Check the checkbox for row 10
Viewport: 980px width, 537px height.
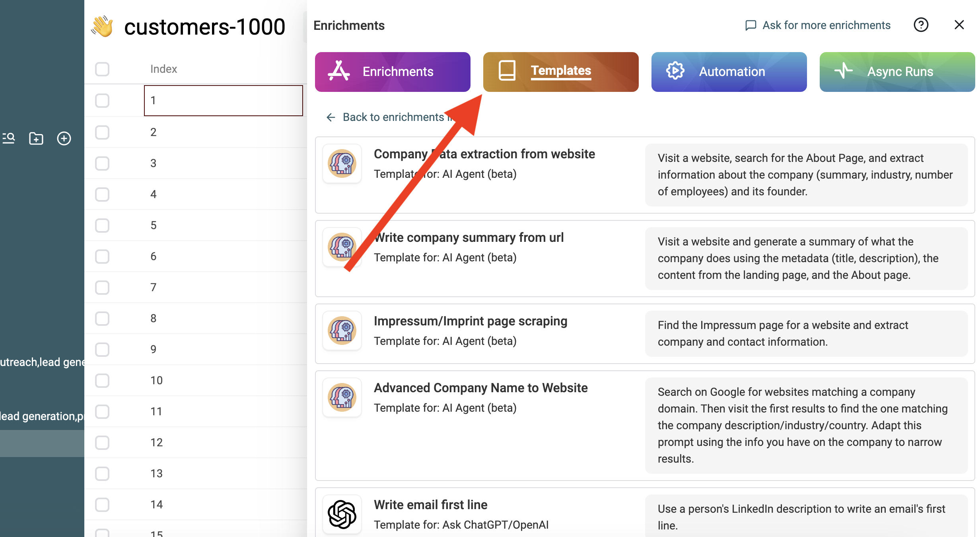102,381
